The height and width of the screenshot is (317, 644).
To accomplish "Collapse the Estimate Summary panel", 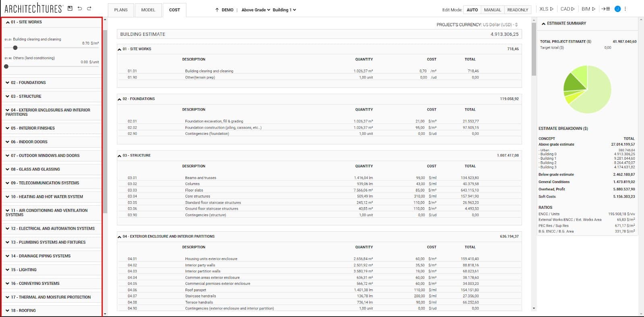I will tap(543, 24).
